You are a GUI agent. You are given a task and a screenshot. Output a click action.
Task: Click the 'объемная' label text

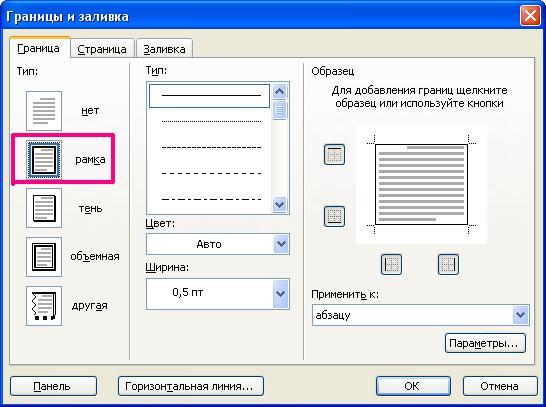tap(95, 257)
